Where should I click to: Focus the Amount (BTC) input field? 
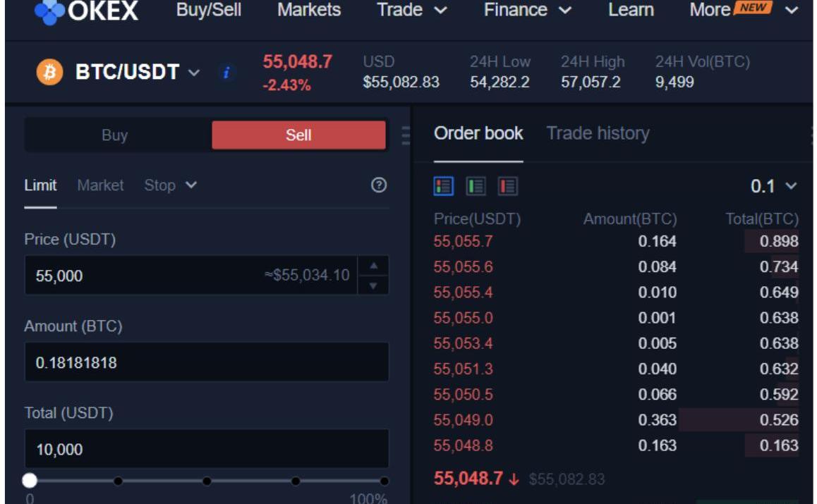[207, 362]
